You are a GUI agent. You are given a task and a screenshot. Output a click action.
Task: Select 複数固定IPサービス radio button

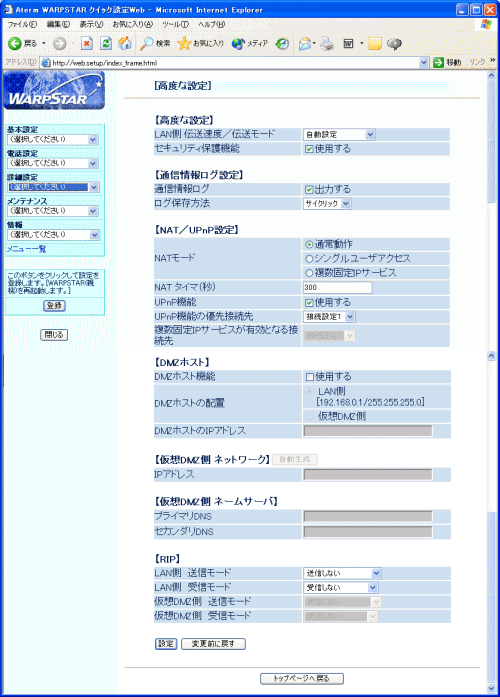pos(309,273)
